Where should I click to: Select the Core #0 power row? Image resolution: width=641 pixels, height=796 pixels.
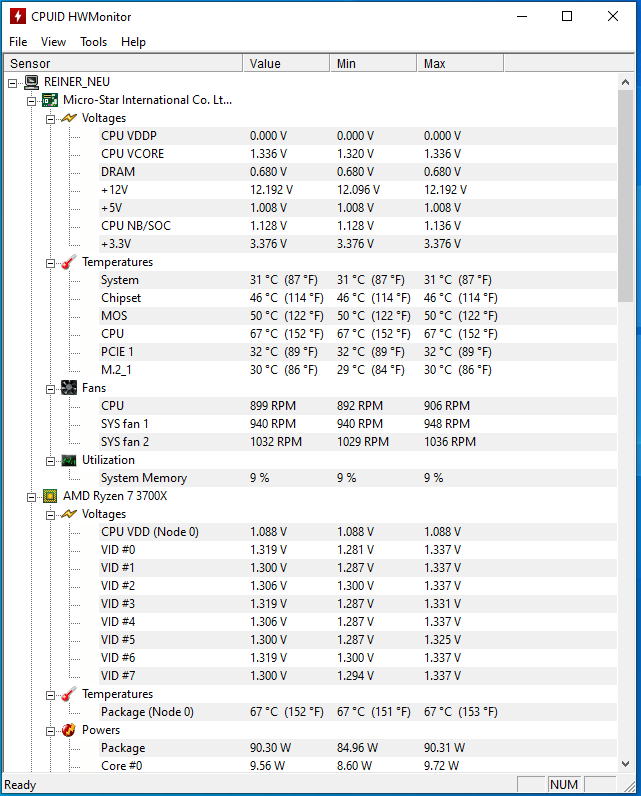tap(358, 766)
